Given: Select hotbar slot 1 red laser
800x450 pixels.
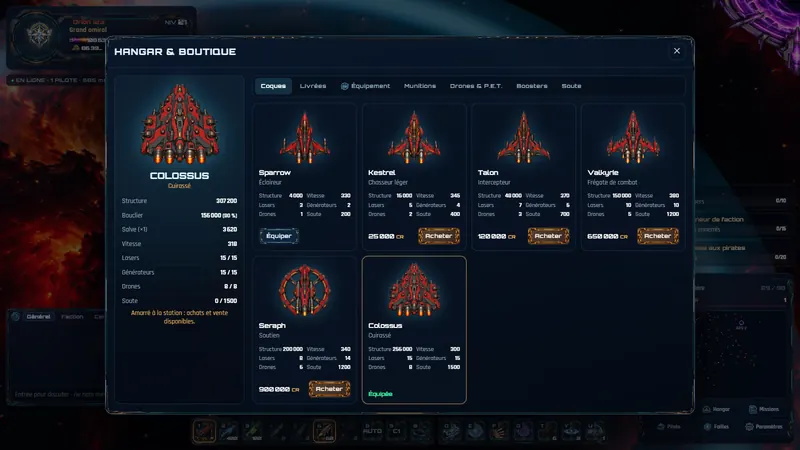Looking at the screenshot, I should pos(204,431).
